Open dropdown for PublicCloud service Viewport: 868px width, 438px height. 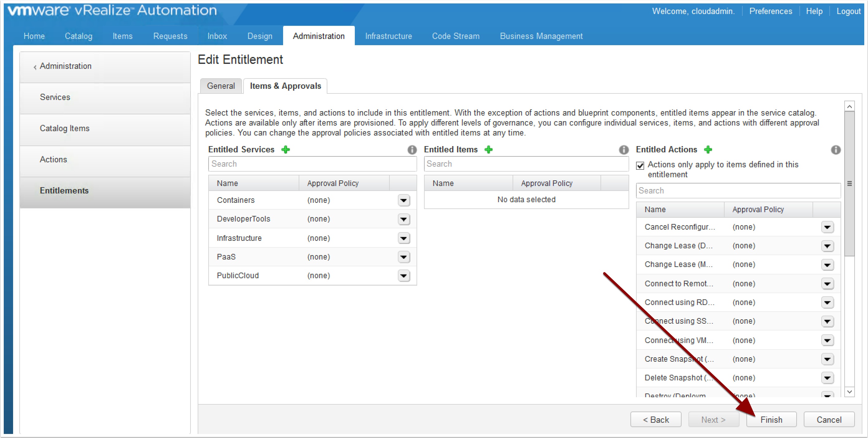coord(403,276)
